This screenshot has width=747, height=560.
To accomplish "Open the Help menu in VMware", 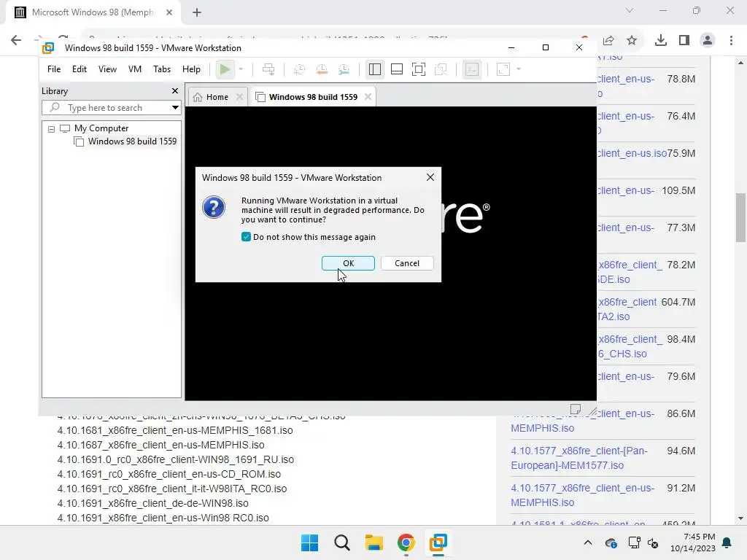I will pyautogui.click(x=191, y=69).
